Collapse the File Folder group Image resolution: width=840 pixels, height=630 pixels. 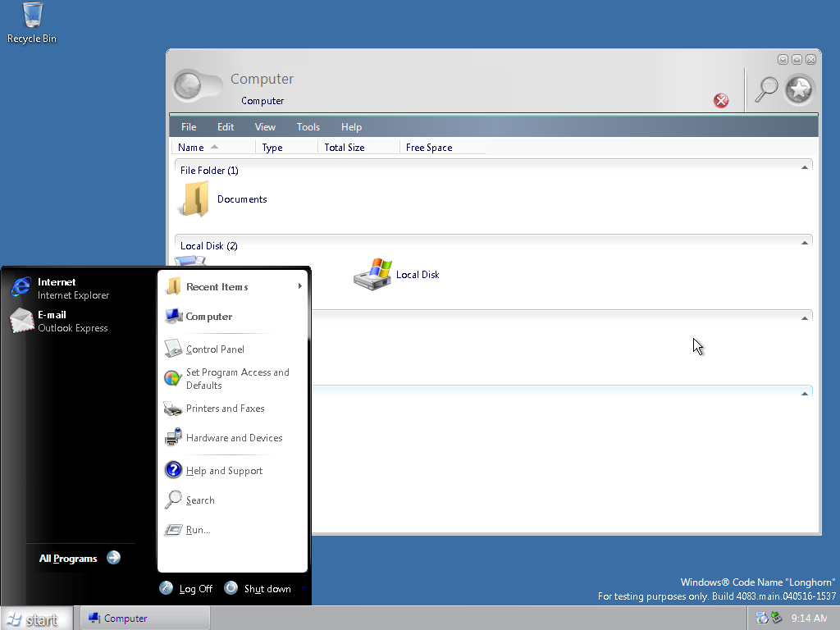[805, 167]
